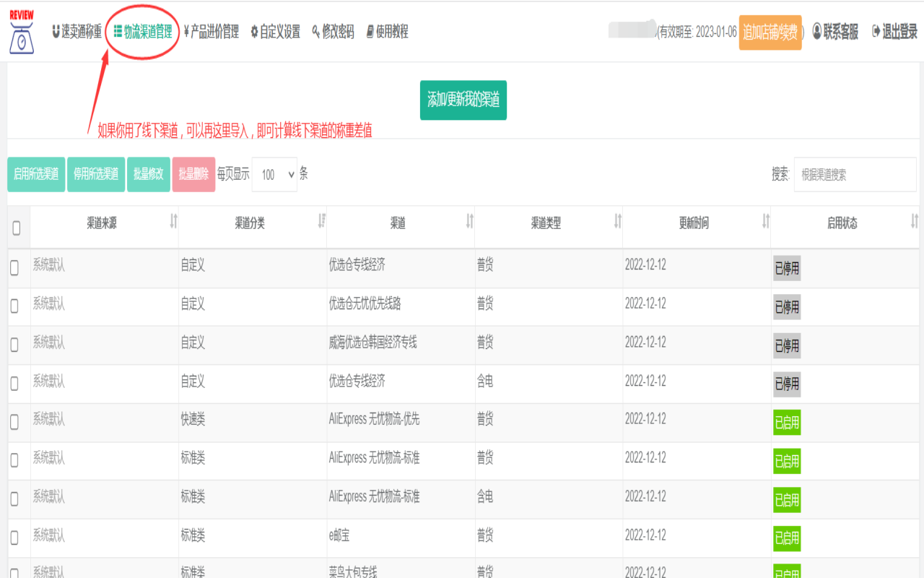Check the 优选仓无忧优先线路 row checkbox

click(x=14, y=306)
